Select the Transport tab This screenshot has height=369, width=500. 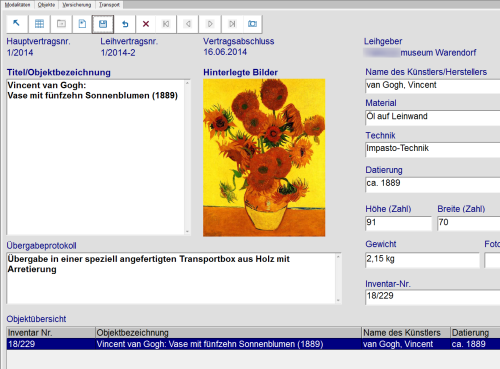click(109, 5)
